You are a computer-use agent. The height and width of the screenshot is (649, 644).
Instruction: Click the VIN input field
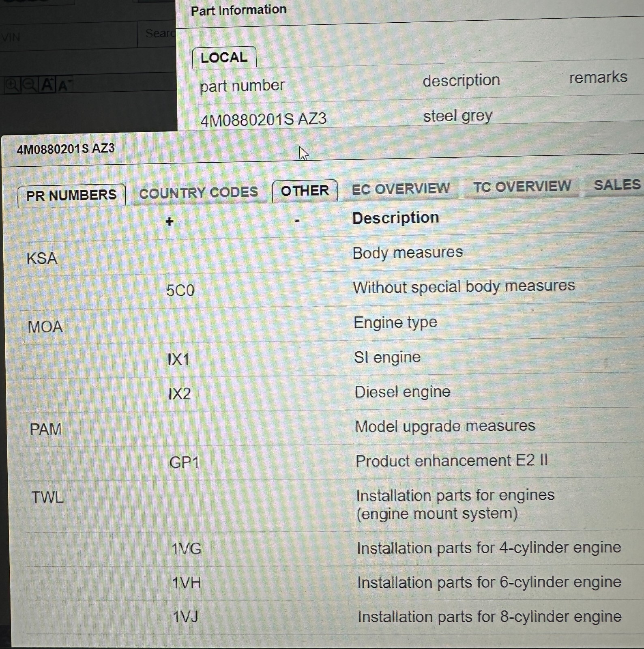(69, 37)
